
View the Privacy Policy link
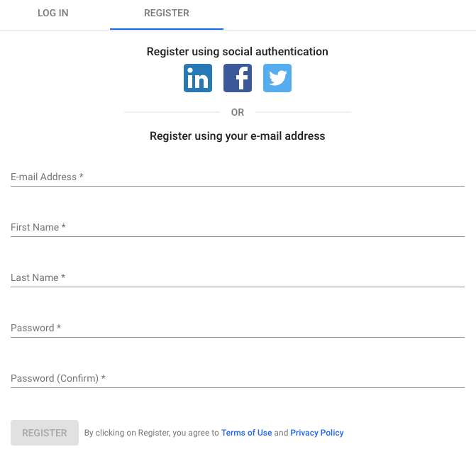[317, 433]
